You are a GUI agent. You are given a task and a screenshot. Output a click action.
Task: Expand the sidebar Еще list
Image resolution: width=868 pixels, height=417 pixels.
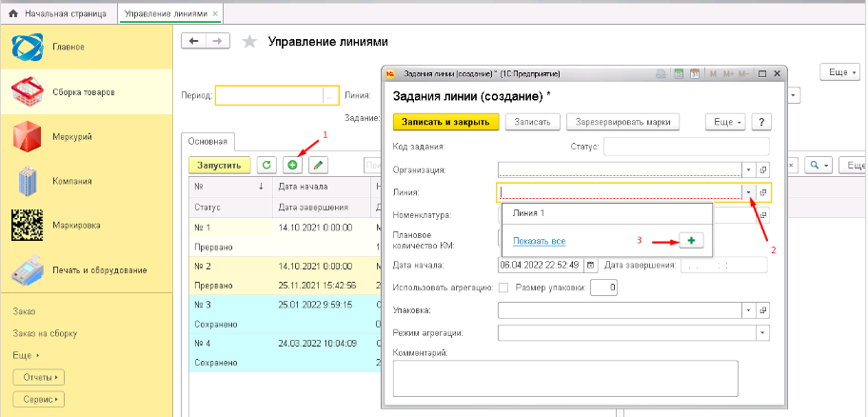point(26,355)
